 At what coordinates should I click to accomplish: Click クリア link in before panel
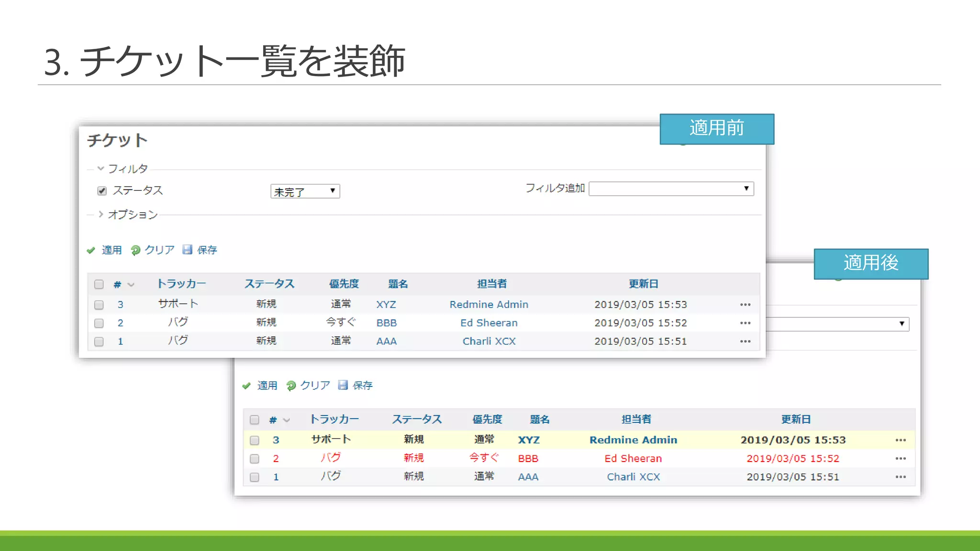coord(159,250)
